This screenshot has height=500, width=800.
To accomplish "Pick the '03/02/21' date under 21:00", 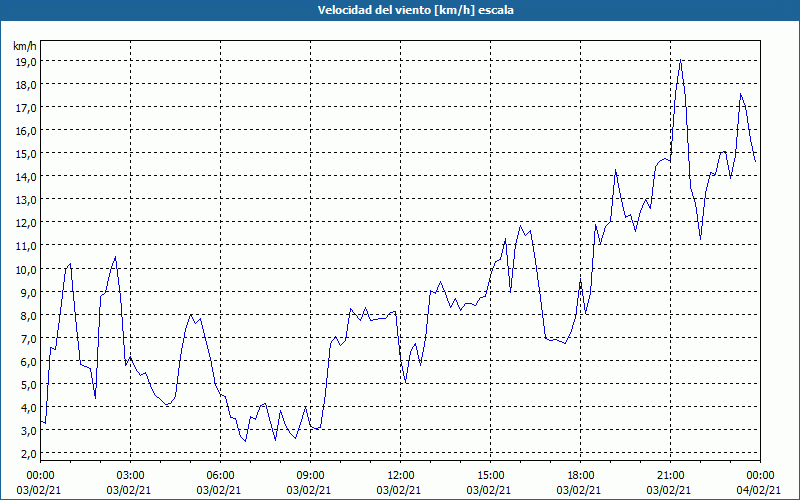I will 669,490.
